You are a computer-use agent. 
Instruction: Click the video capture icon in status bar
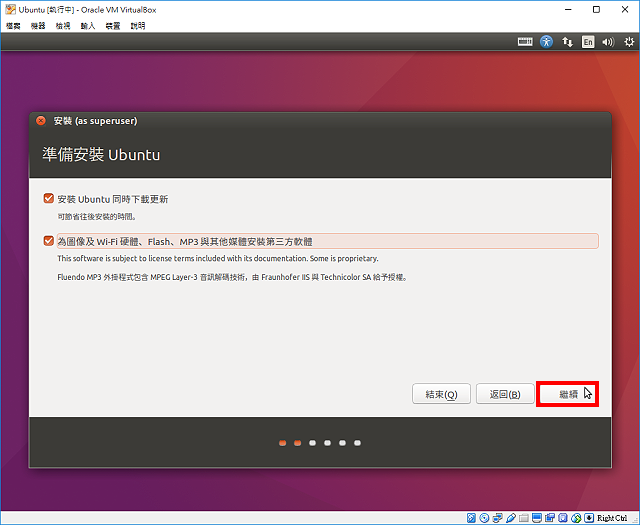550,518
